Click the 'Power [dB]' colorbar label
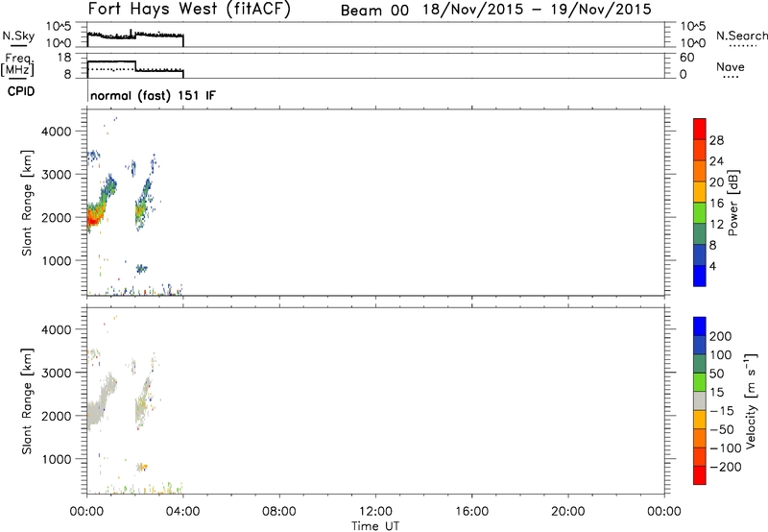Image resolution: width=768 pixels, height=532 pixels. coord(732,203)
